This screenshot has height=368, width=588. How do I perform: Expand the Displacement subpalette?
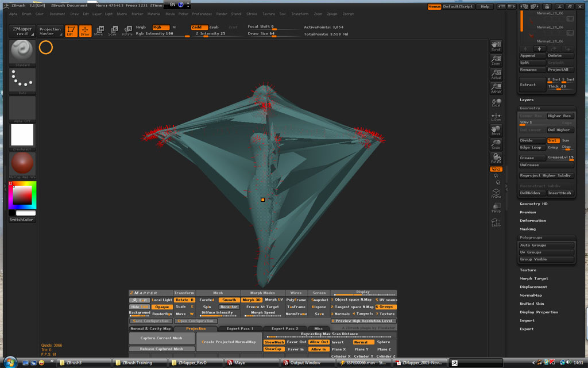coord(533,287)
